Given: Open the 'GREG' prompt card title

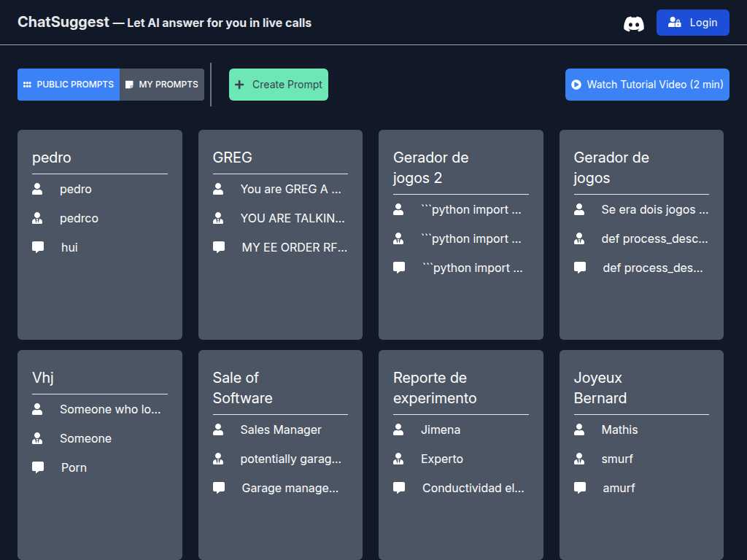Looking at the screenshot, I should (x=233, y=157).
